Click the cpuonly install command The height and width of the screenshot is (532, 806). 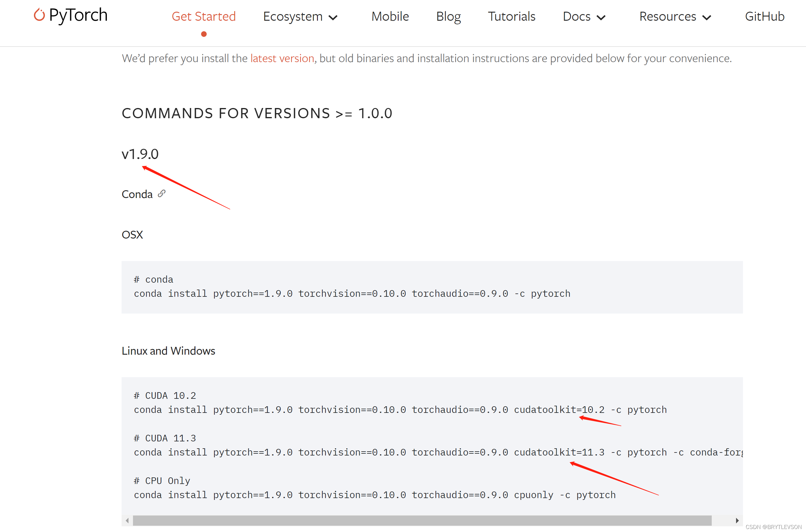tap(375, 495)
